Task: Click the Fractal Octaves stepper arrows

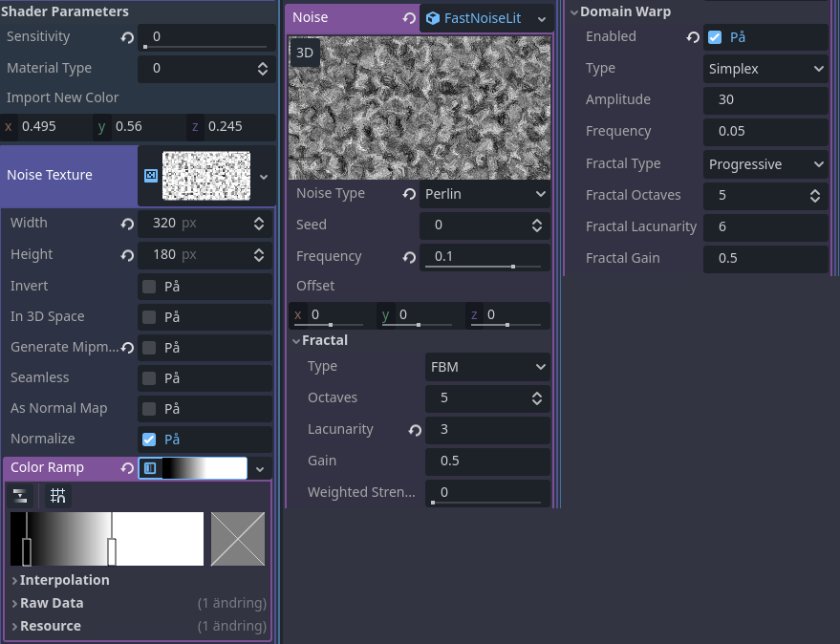Action: click(x=815, y=196)
